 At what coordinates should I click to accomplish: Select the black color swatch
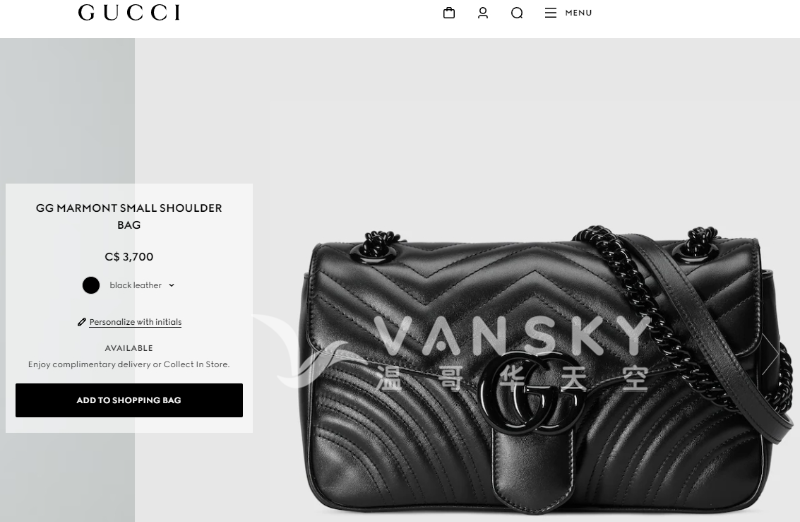tap(91, 285)
